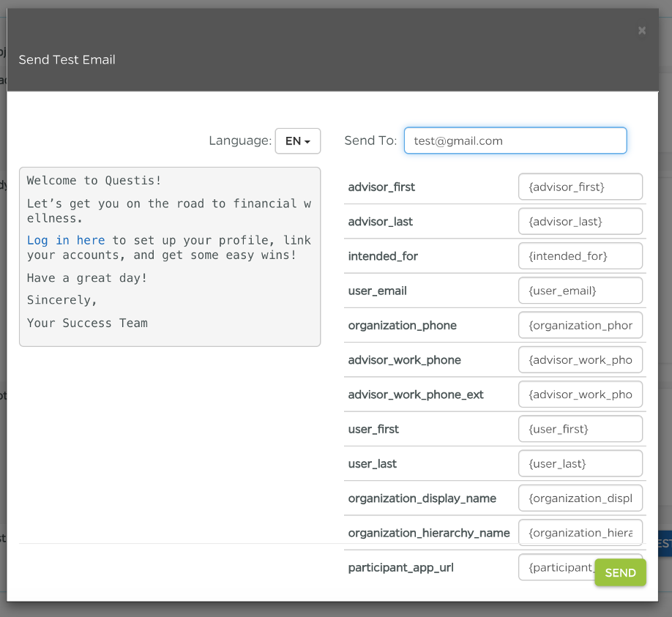672x617 pixels.
Task: Click the 'Welcome to Questis!' preview line
Action: 94,180
